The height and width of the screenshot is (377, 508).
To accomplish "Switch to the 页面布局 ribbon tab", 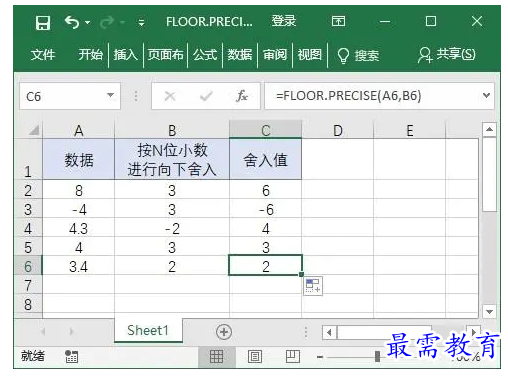I will (165, 55).
